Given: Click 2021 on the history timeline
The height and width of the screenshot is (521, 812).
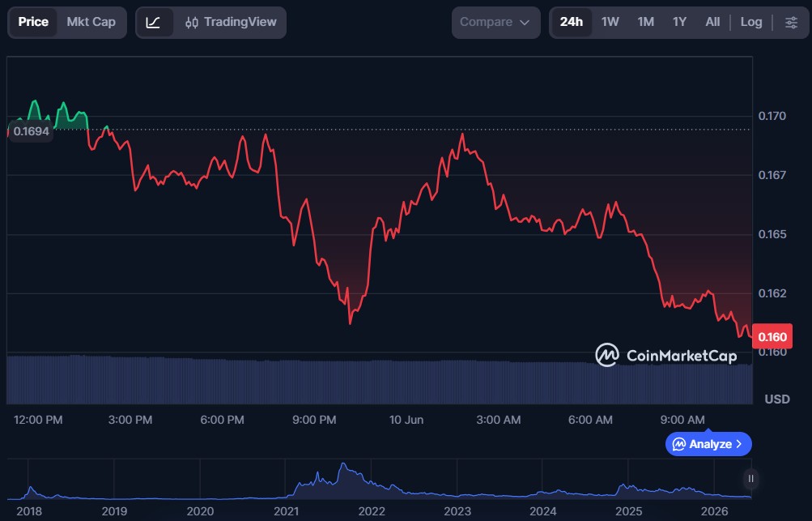Looking at the screenshot, I should pyautogui.click(x=286, y=511).
